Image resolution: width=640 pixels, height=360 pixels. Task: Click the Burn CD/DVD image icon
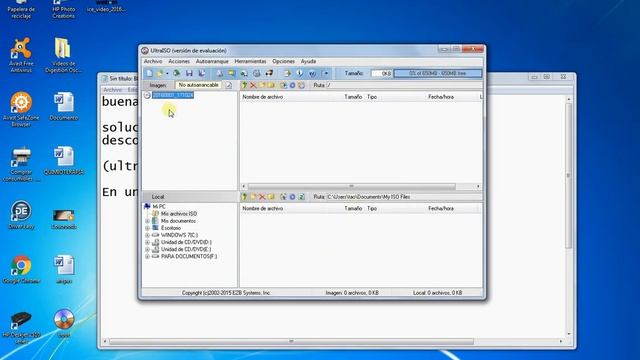[x=257, y=73]
